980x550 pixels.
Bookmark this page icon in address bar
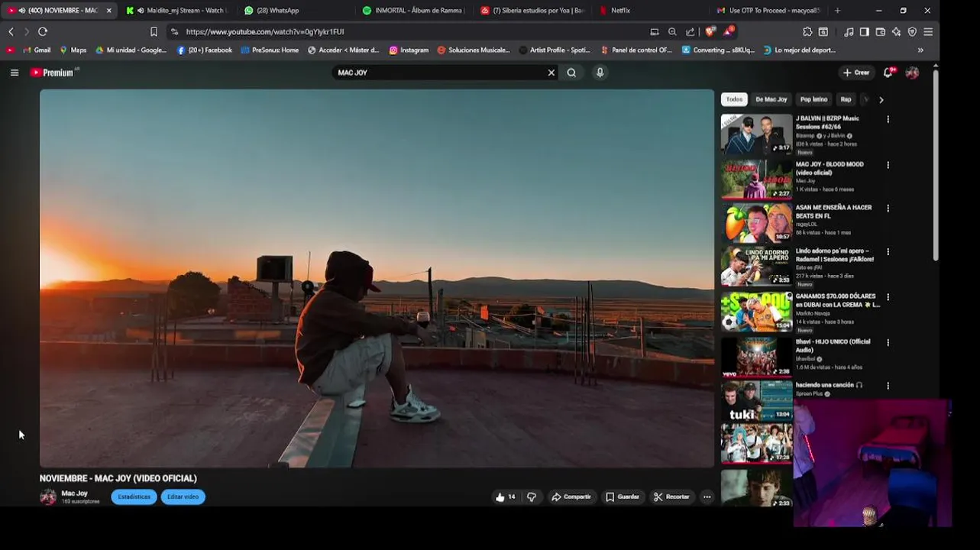154,31
